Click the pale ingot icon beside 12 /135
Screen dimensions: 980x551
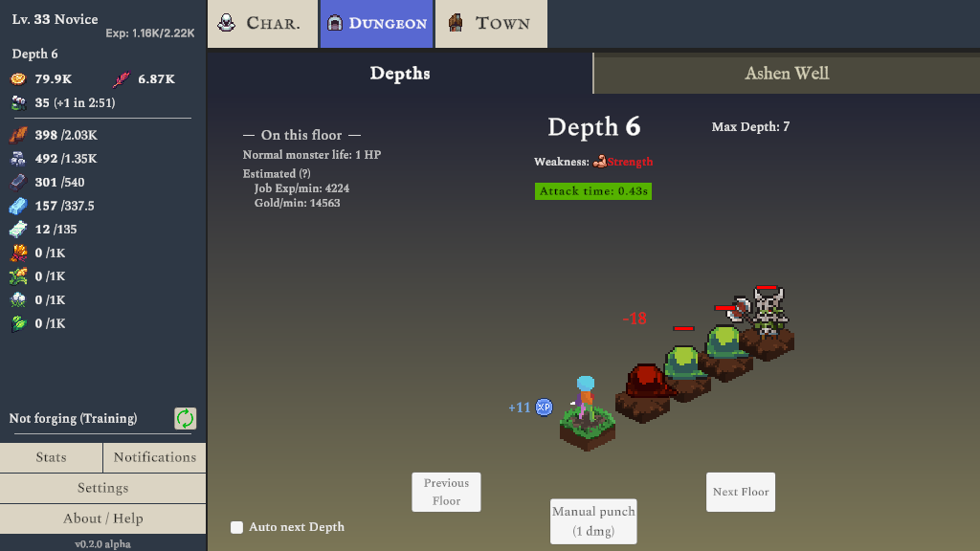(18, 230)
